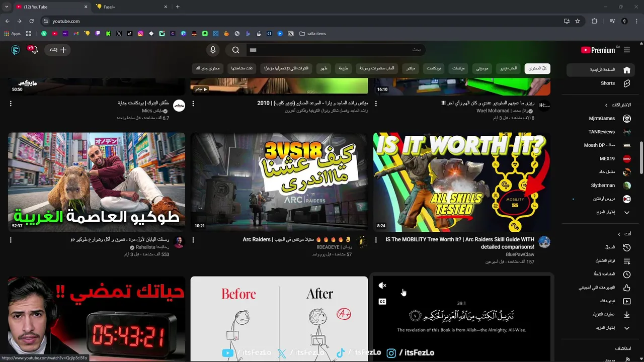The width and height of the screenshot is (644, 362).
Task: Open the Tokyo capybara thumbnail video
Action: (97, 182)
